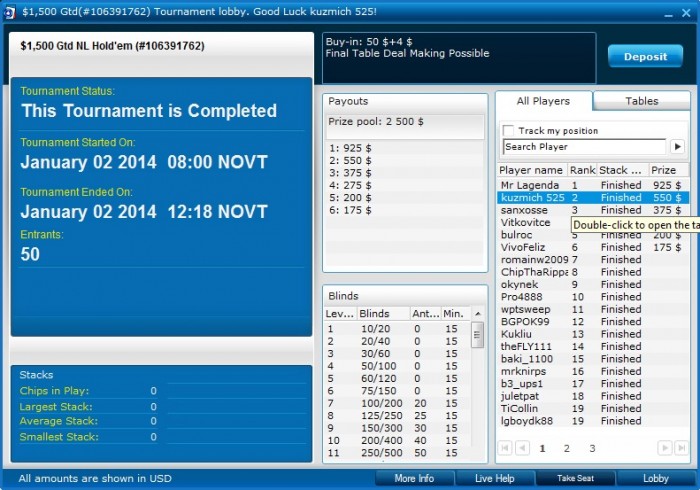Switch to the Tables tab
Image resolution: width=700 pixels, height=490 pixels.
tap(642, 101)
